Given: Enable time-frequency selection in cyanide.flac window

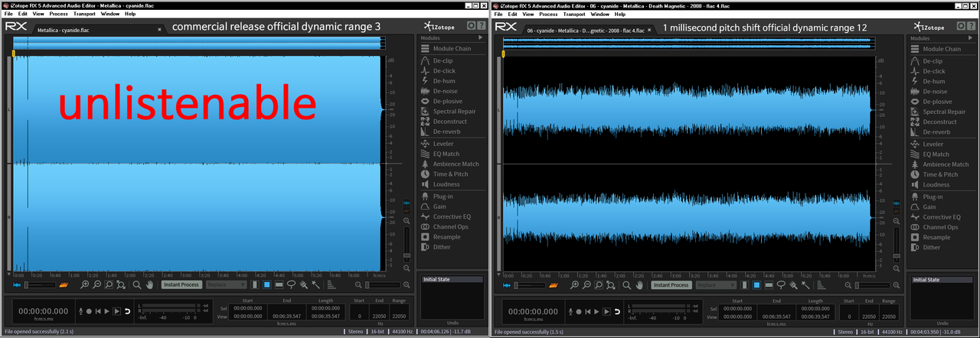Looking at the screenshot, I should (266, 284).
